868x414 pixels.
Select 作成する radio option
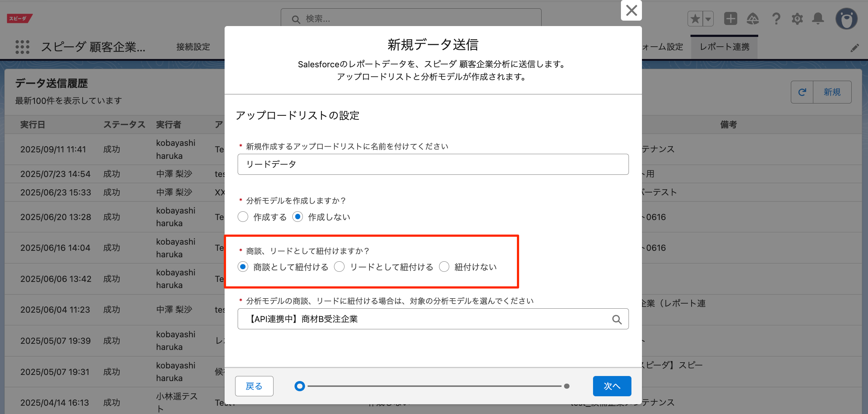243,217
